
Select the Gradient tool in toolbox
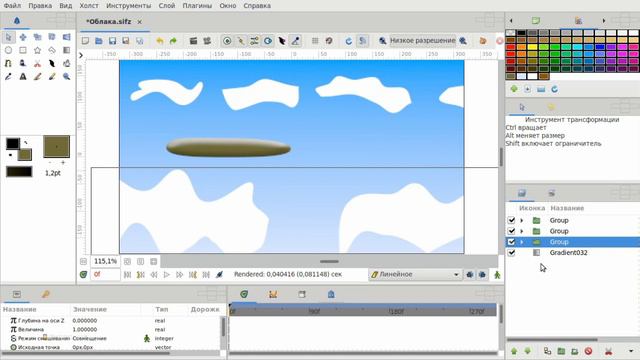(67, 50)
